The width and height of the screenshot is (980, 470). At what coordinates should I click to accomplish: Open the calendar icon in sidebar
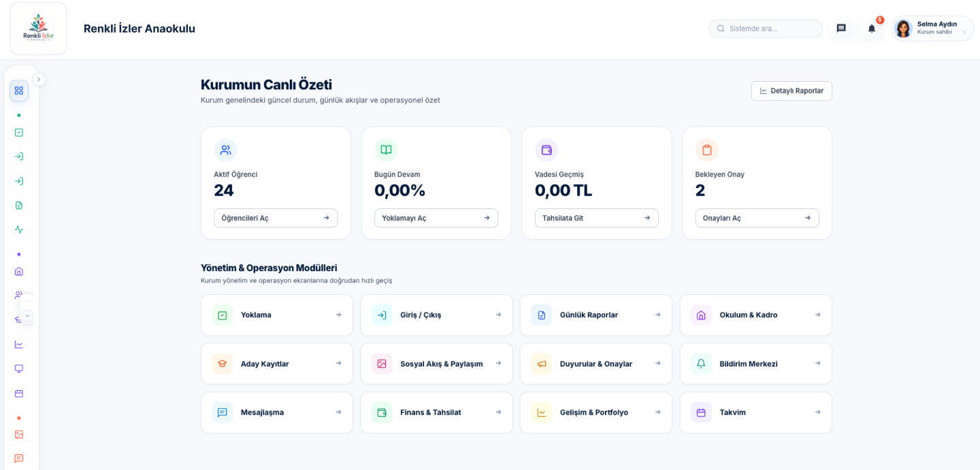19,394
